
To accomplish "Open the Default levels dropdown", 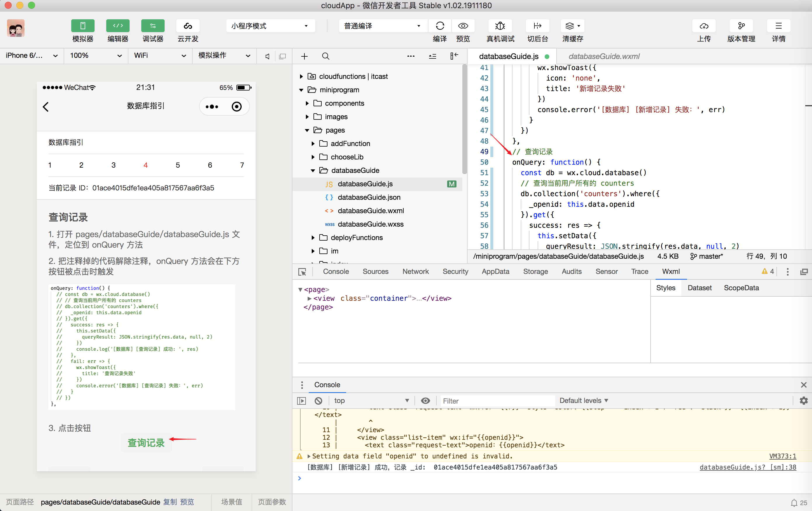I will 584,401.
